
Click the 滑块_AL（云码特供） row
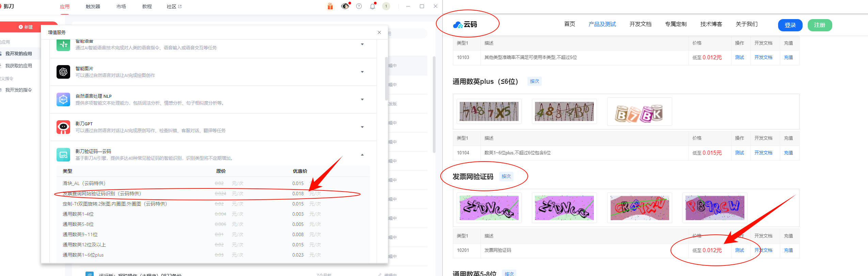[x=213, y=184]
